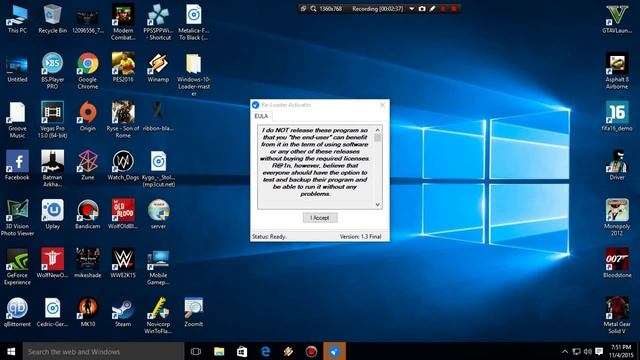Select the Bloodstone 007 desktop icon
The height and width of the screenshot is (360, 640).
(x=617, y=263)
